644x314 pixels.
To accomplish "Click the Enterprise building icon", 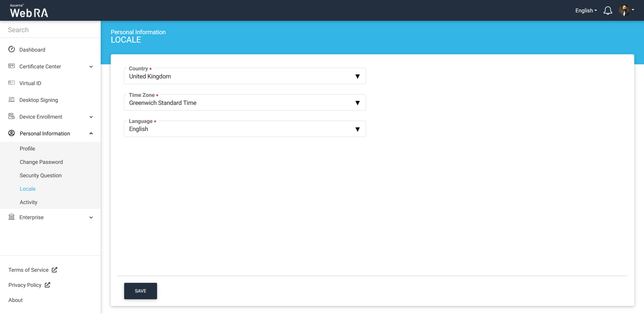I will click(x=11, y=217).
